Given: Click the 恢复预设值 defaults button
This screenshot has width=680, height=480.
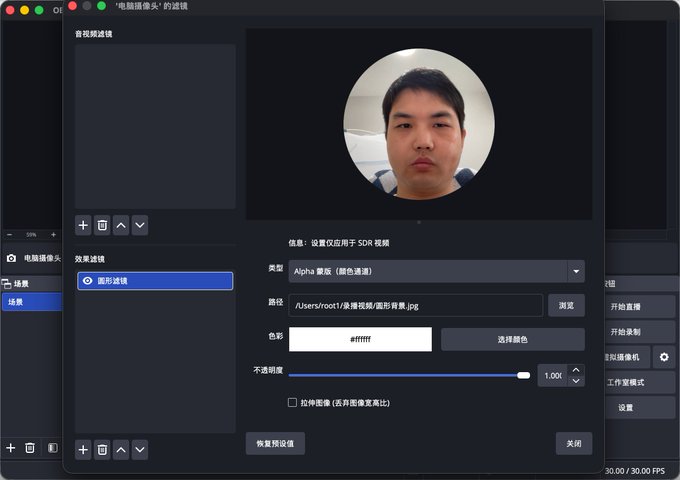Looking at the screenshot, I should click(x=275, y=443).
